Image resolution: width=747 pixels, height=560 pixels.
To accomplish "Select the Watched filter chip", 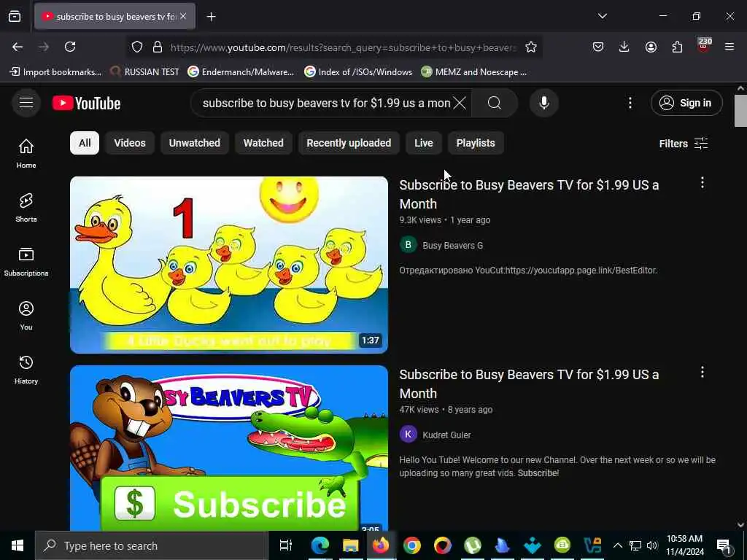I will [263, 143].
